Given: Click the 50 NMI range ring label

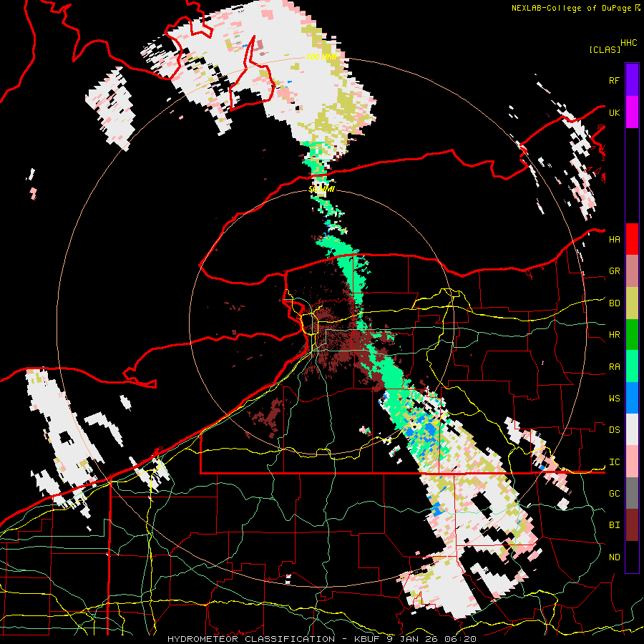Looking at the screenshot, I should 321,189.
